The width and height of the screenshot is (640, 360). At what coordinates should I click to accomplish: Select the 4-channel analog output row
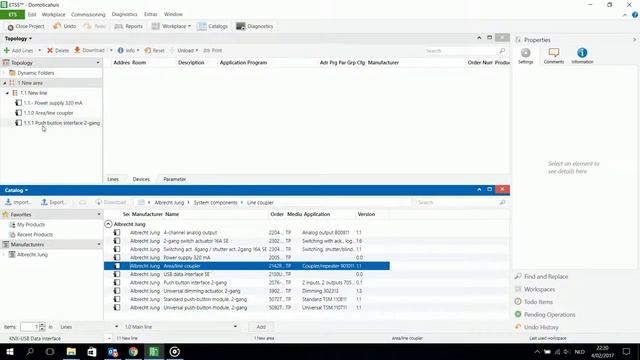pos(247,233)
